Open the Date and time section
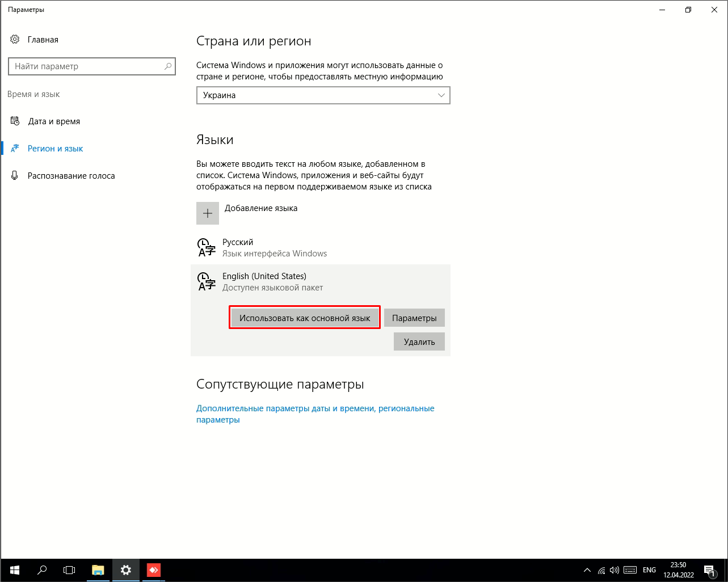This screenshot has height=582, width=728. tap(54, 121)
